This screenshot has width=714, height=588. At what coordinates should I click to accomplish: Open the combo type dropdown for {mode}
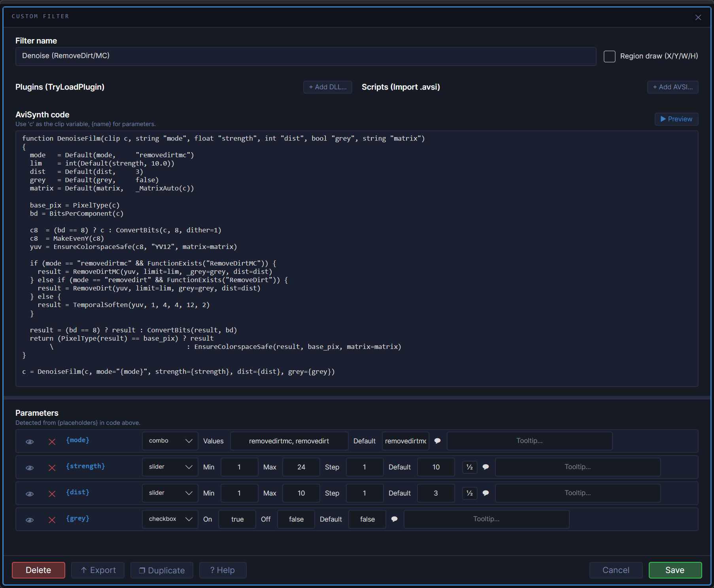click(170, 441)
